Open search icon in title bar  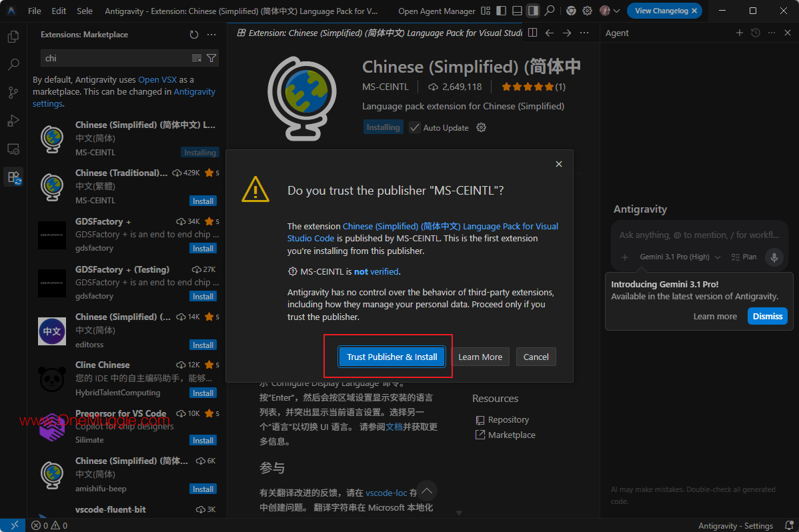[x=550, y=11]
